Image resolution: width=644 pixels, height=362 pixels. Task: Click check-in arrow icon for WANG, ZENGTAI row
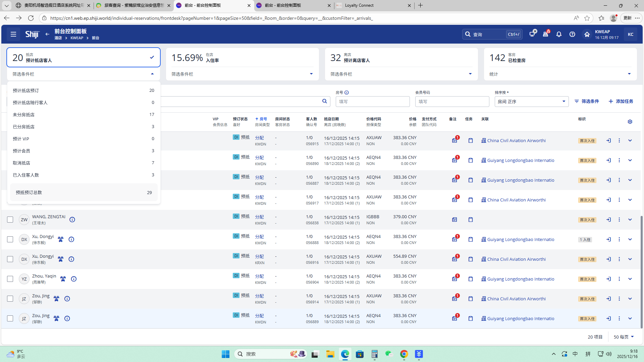tap(608, 220)
